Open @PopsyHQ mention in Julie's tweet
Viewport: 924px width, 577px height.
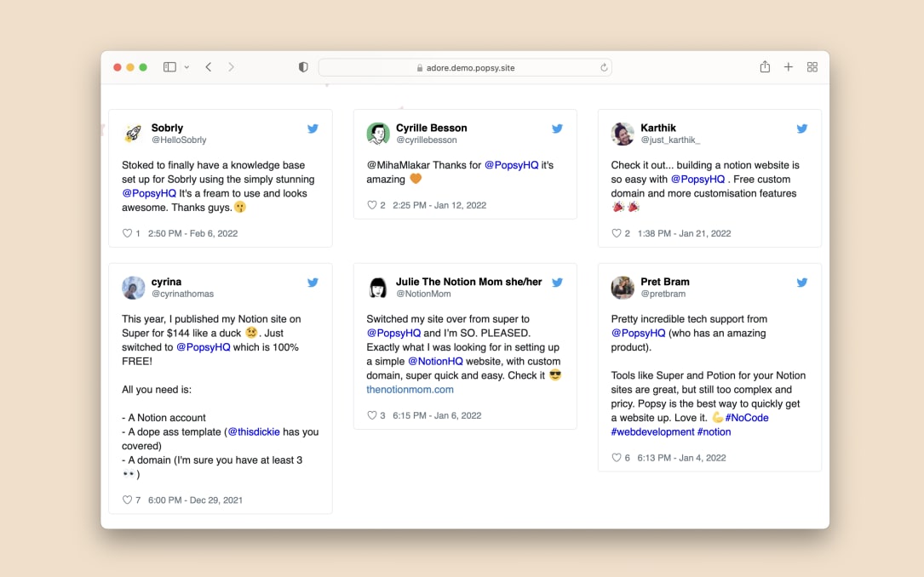(x=393, y=333)
